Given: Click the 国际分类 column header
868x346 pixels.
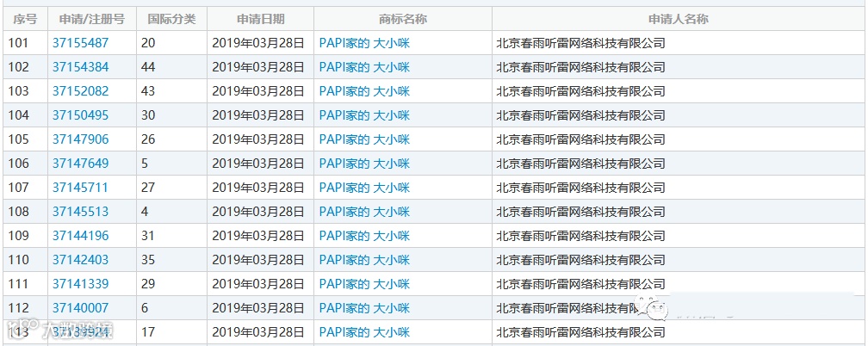Looking at the screenshot, I should pos(171,20).
